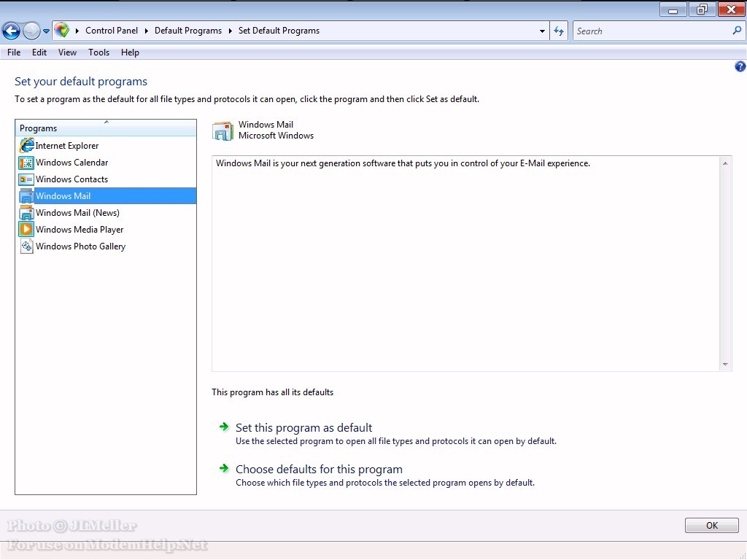
Task: Open the recent pages dropdown arrow
Action: [46, 31]
